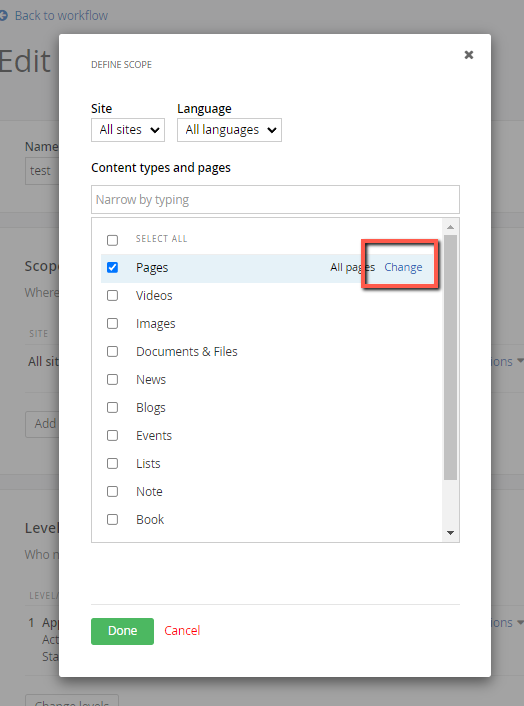Click the Cancel link
This screenshot has height=706, width=524.
click(182, 631)
